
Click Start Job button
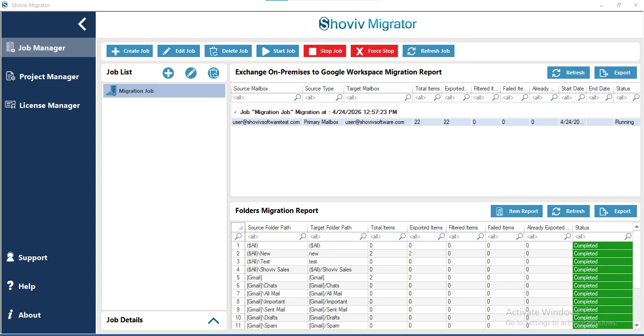(278, 51)
